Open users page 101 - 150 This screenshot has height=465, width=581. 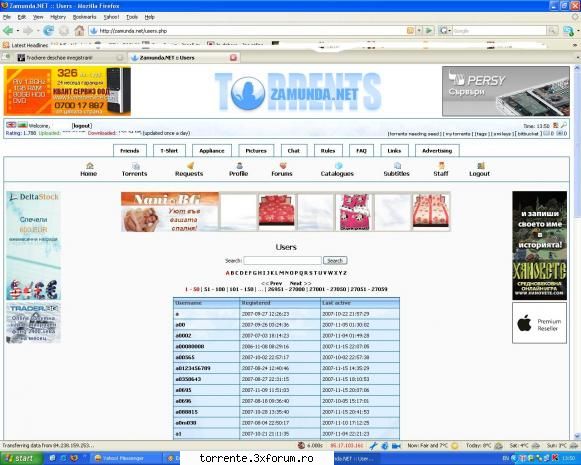coord(242,289)
